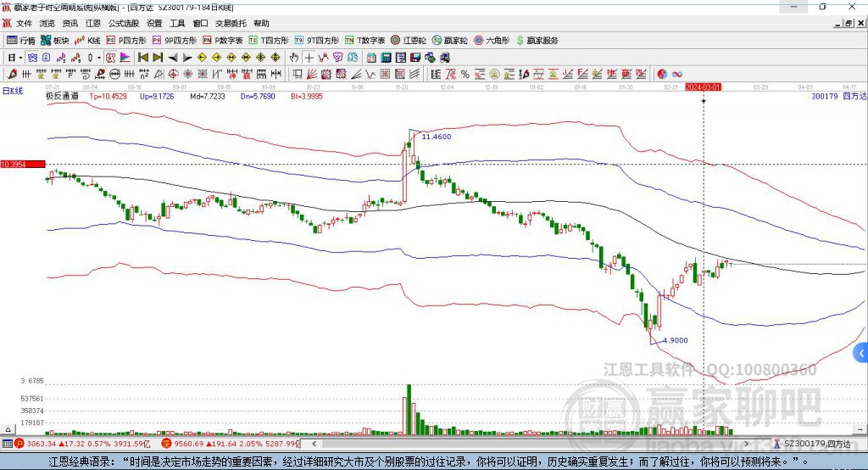Image resolution: width=868 pixels, height=470 pixels.
Task: Open the 浏览 menu
Action: 47,23
